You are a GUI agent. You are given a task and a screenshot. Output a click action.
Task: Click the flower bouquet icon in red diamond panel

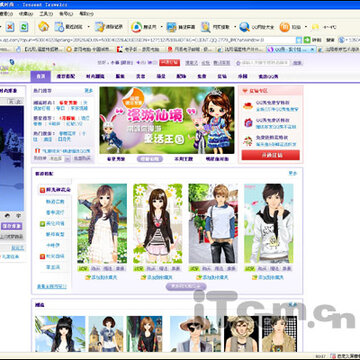click(x=248, y=141)
